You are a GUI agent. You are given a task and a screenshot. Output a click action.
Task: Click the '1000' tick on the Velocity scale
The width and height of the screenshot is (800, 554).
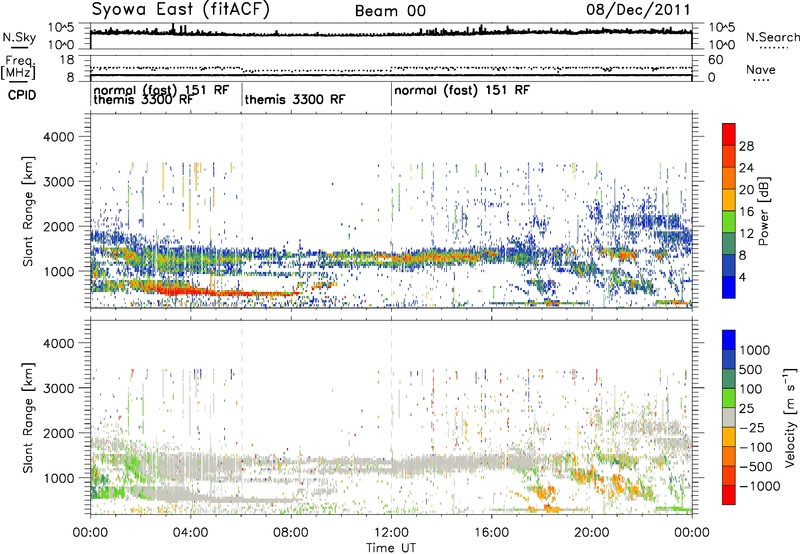tap(754, 350)
